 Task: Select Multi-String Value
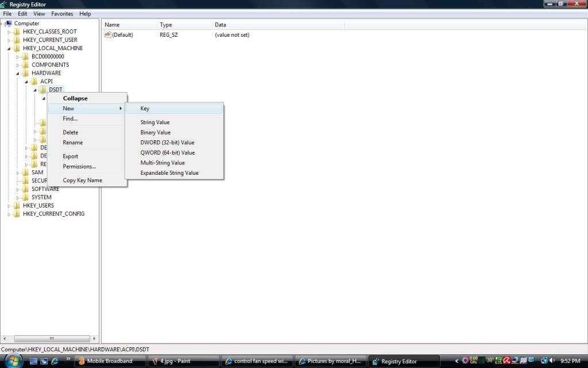[x=175, y=163]
